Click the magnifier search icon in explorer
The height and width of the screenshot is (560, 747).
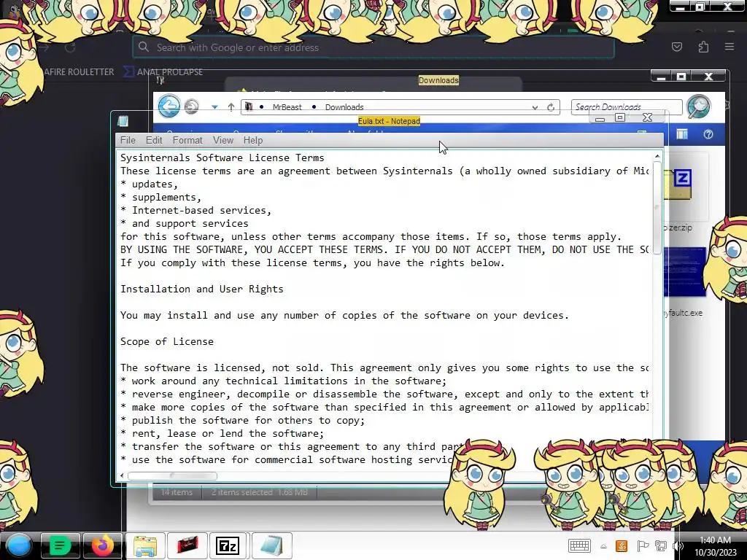[698, 106]
